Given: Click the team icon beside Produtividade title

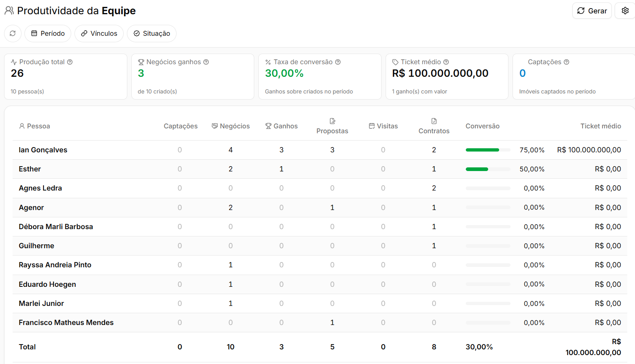Looking at the screenshot, I should click(9, 11).
